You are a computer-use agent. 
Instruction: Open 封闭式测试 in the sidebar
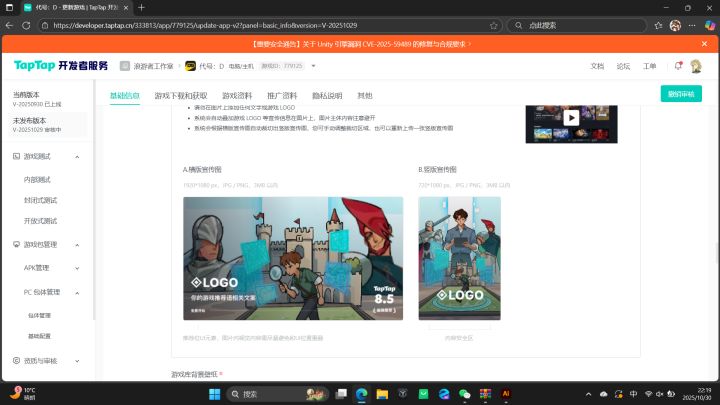(x=40, y=200)
